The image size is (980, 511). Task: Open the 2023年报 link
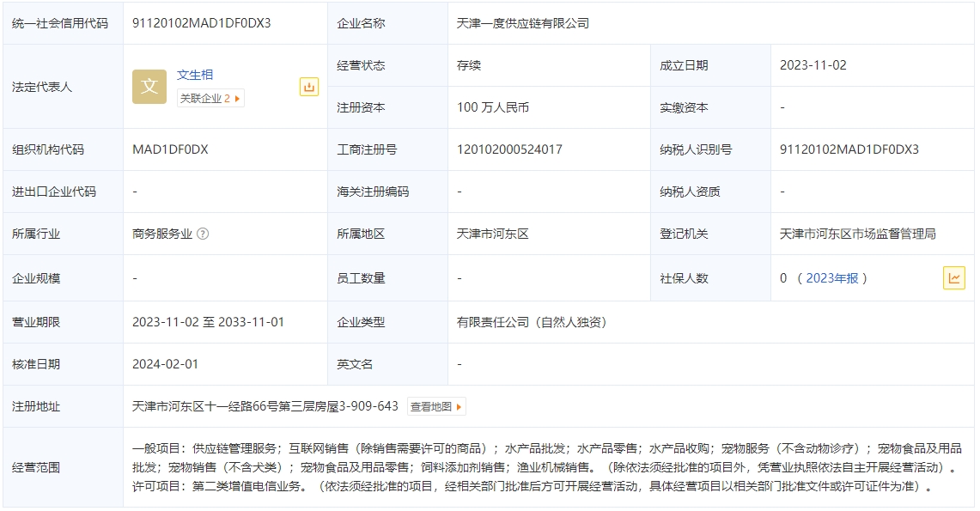(x=832, y=278)
